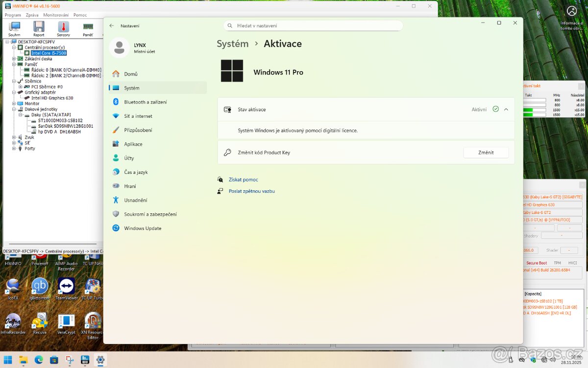Expand the Zvuk tree node
The image size is (588, 368).
[x=14, y=137]
